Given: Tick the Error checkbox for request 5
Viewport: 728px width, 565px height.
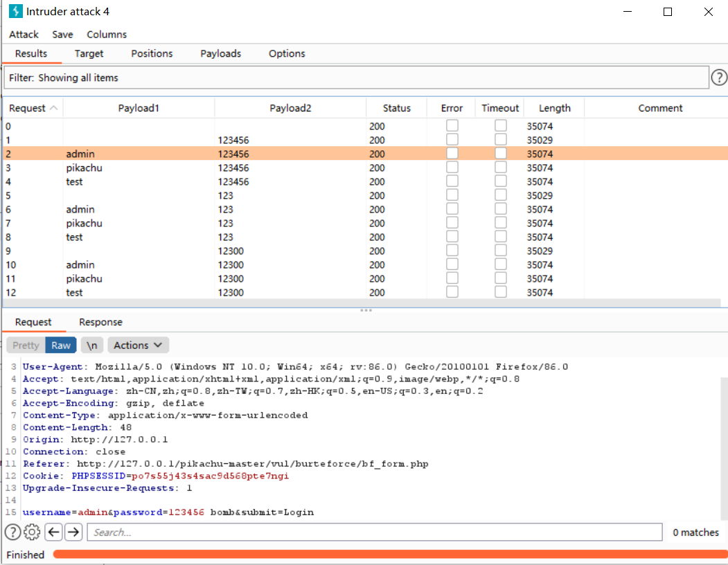Looking at the screenshot, I should pyautogui.click(x=452, y=195).
